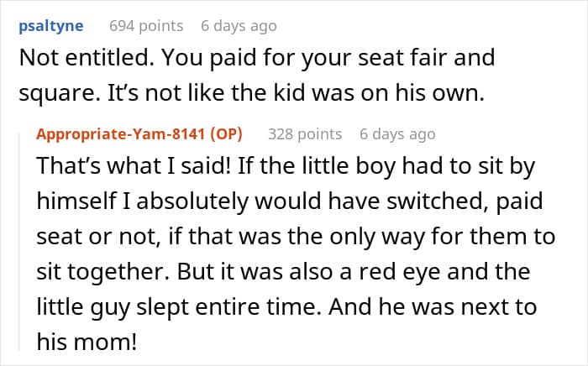This screenshot has width=588, height=366.
Task: Click the last line 'his mom!'
Action: (87, 342)
